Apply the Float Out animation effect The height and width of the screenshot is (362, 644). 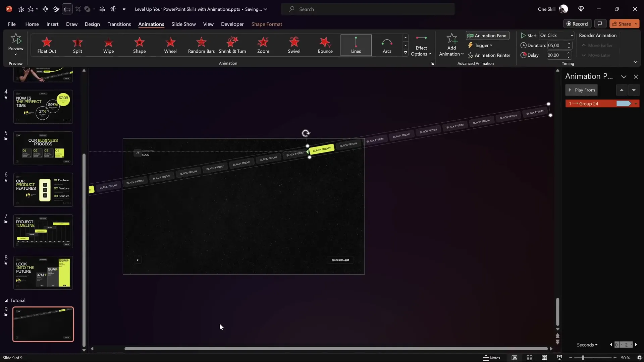(47, 45)
